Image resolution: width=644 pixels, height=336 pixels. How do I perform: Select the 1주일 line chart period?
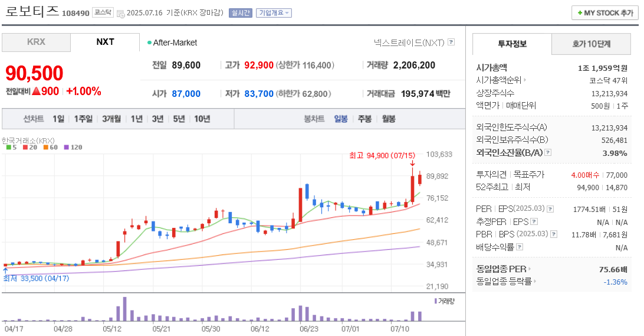pyautogui.click(x=83, y=119)
